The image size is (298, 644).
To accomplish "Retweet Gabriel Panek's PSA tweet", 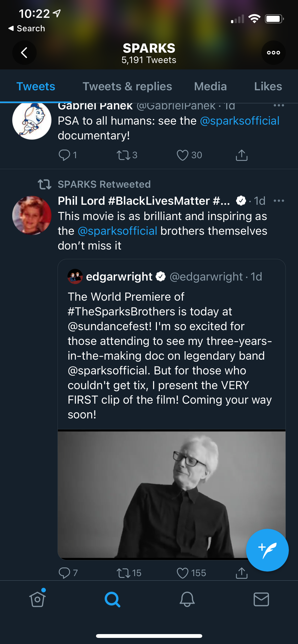I will [x=123, y=155].
